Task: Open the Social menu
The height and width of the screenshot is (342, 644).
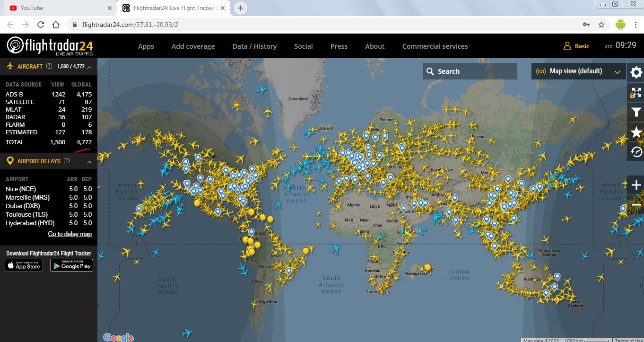Action: click(304, 46)
